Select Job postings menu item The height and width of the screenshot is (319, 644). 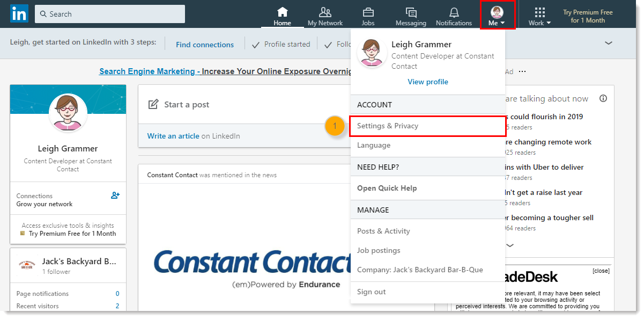(427, 250)
